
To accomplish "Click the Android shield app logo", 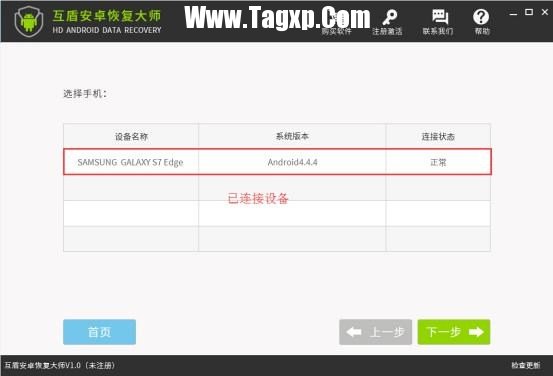I will [29, 21].
